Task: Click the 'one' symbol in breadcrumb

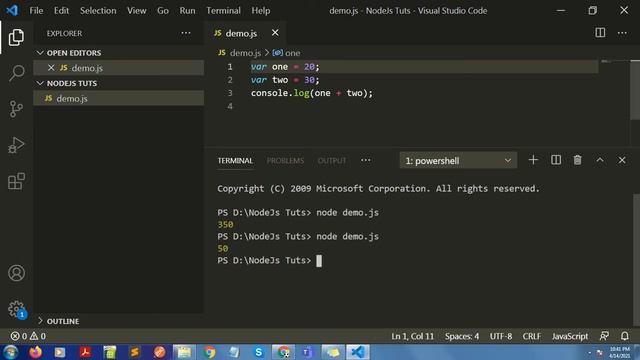Action: click(x=287, y=53)
